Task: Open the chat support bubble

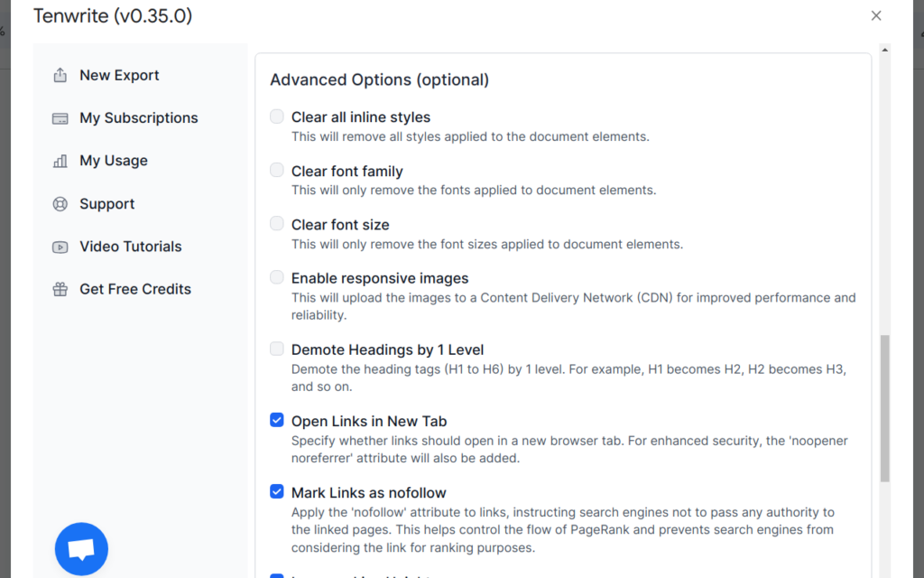Action: point(81,548)
